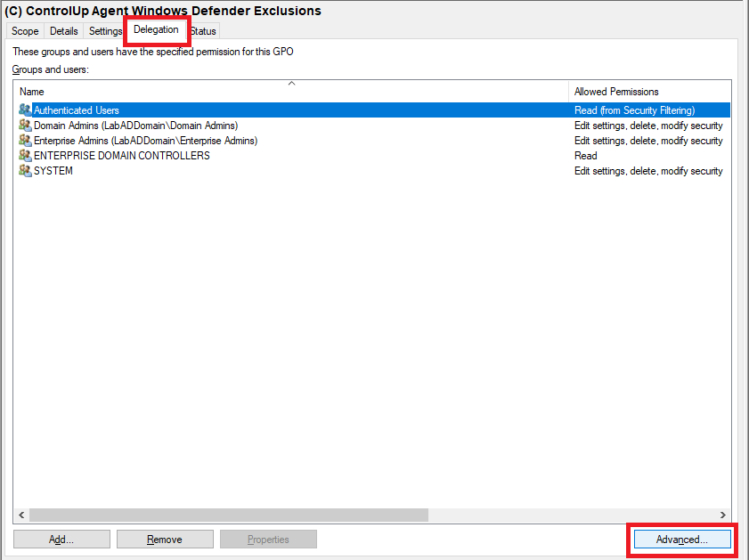Click the Domain Admins group icon
The width and height of the screenshot is (749, 560).
coord(25,126)
